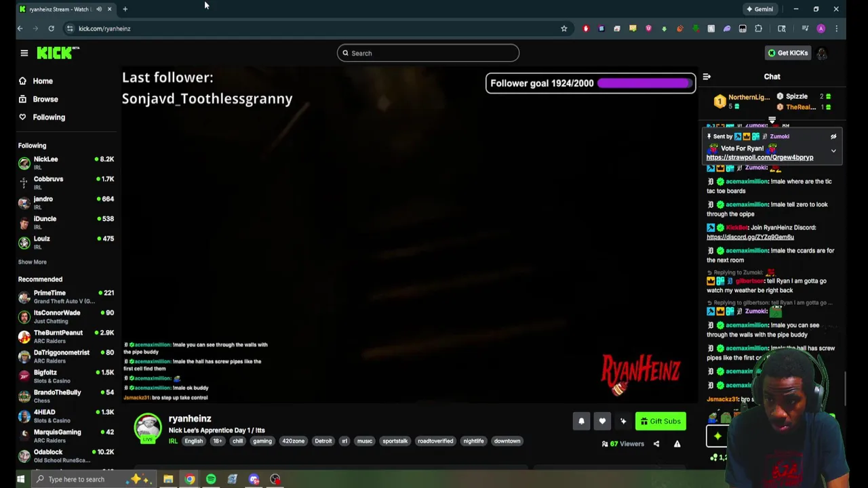The width and height of the screenshot is (868, 488).
Task: Select the English tag
Action: point(193,441)
